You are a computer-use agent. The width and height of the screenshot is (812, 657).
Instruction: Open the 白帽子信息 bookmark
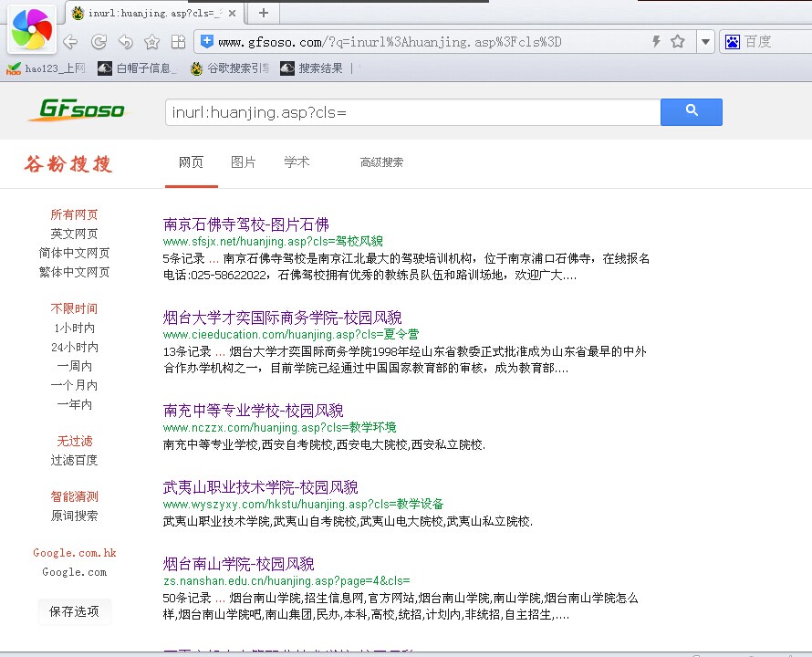click(x=138, y=68)
